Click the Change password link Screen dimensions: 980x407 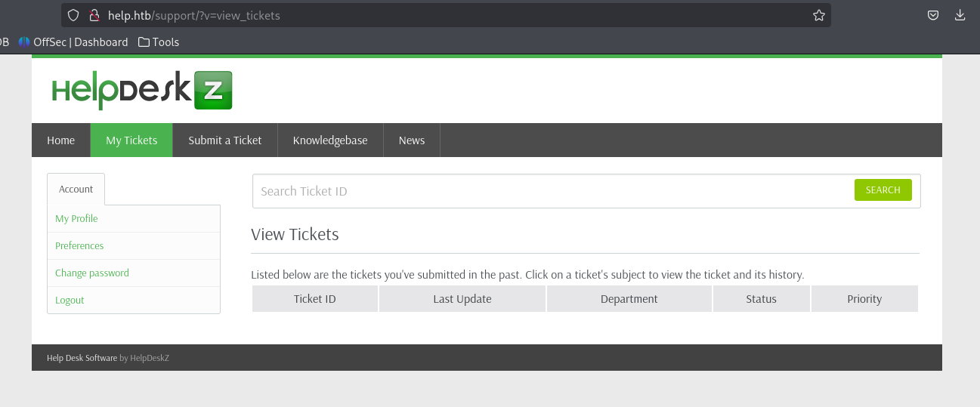tap(92, 273)
